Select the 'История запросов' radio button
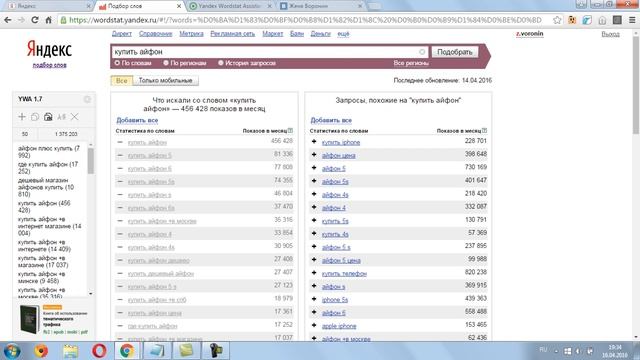 [220, 63]
